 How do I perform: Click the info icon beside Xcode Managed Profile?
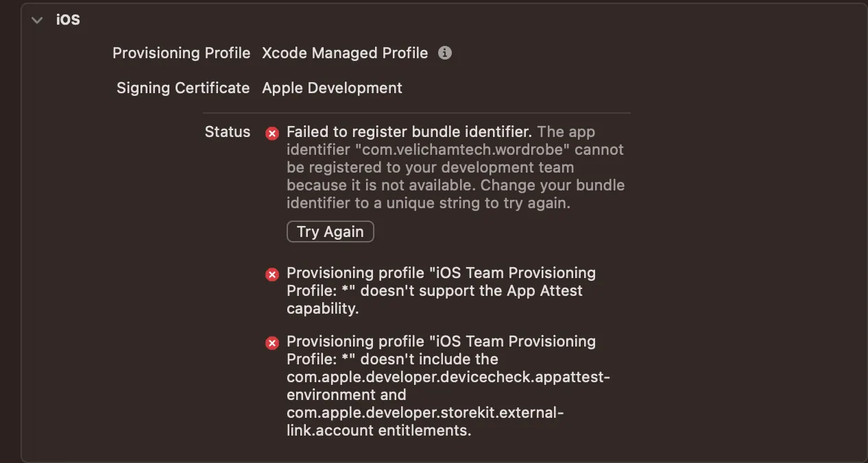pyautogui.click(x=445, y=53)
